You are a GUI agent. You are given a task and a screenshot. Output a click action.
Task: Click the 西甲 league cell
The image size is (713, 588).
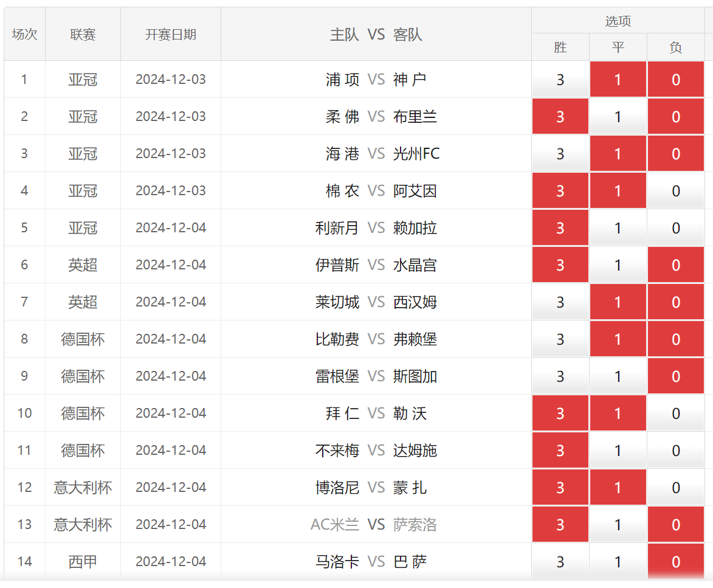pos(83,562)
